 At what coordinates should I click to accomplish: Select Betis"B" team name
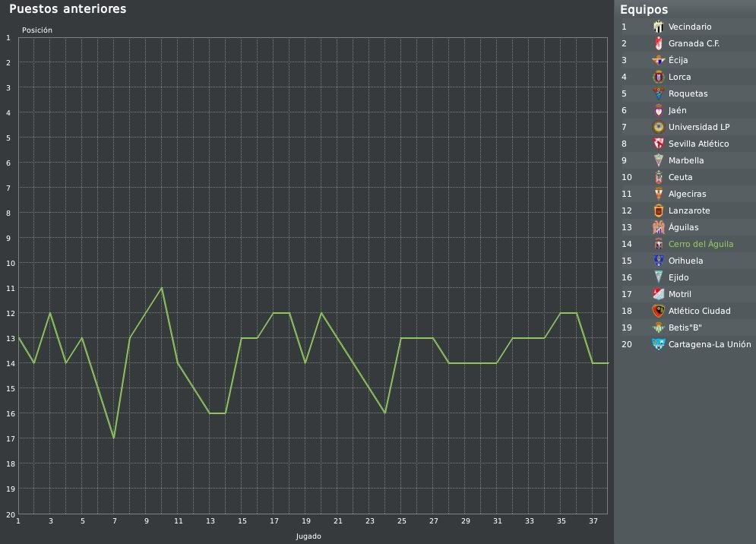(685, 327)
